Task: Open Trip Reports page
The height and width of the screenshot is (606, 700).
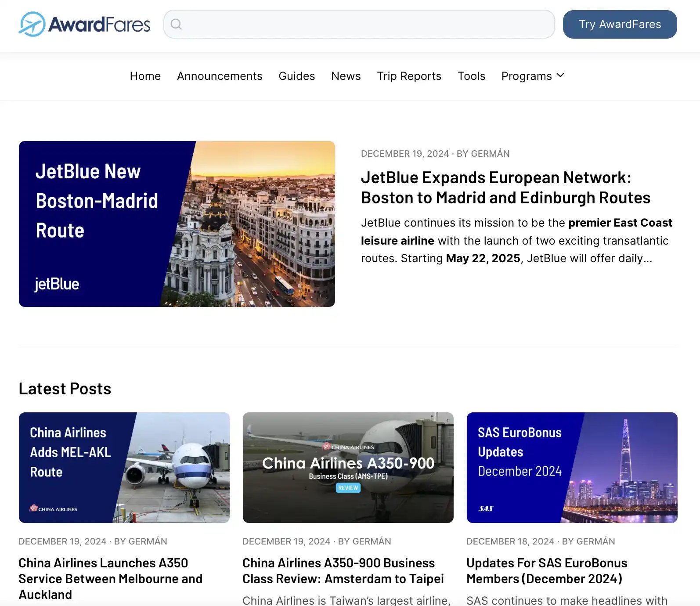Action: 409,76
